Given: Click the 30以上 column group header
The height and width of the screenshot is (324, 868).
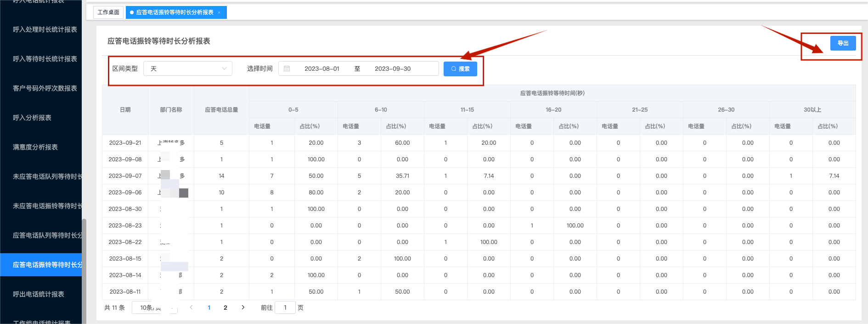Looking at the screenshot, I should (812, 110).
